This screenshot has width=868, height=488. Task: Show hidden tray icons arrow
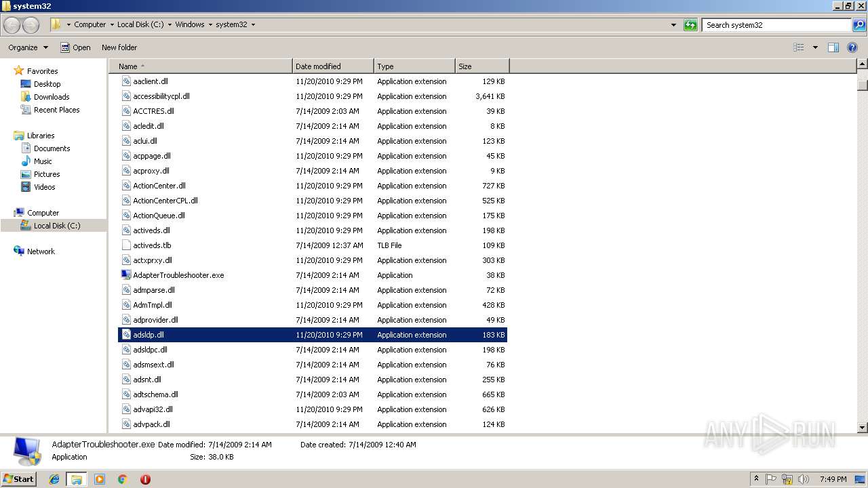[756, 479]
